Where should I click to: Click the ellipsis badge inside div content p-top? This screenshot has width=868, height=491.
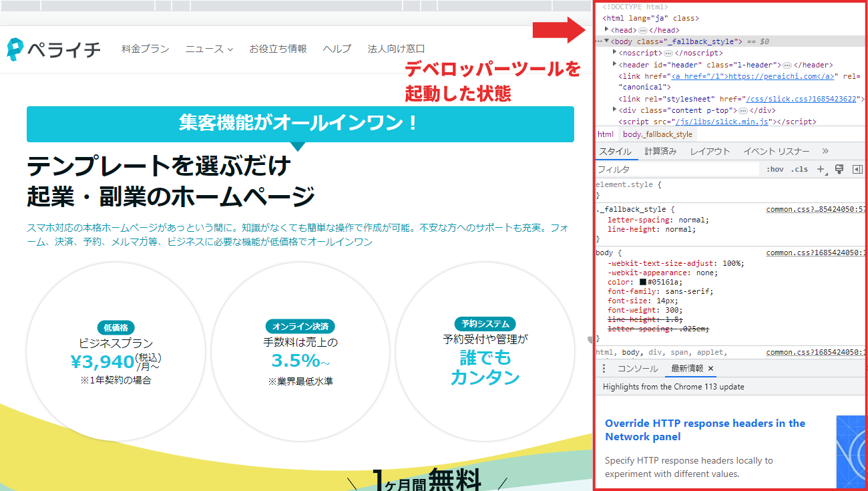pyautogui.click(x=742, y=111)
